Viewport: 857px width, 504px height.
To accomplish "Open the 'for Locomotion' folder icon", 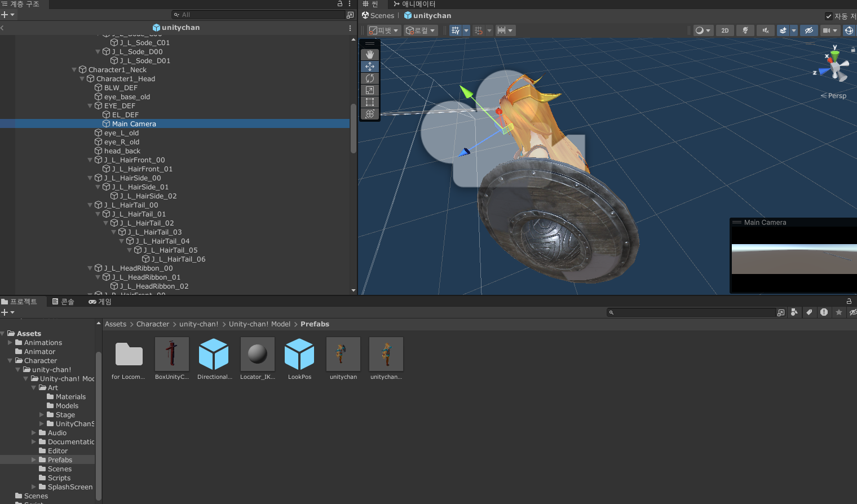I will (x=129, y=354).
